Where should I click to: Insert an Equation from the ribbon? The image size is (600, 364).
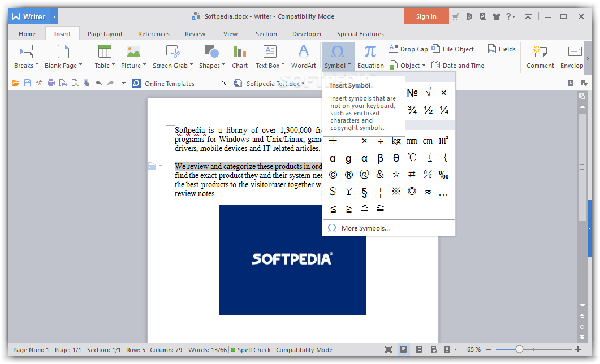coord(370,57)
